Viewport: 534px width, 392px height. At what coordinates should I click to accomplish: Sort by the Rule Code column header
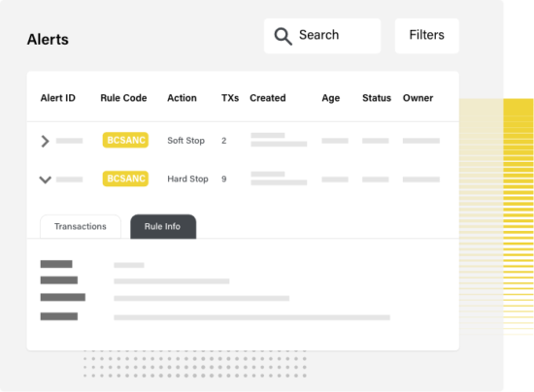pos(123,98)
